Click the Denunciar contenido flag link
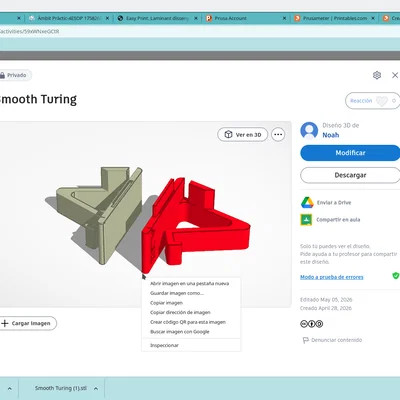Image resolution: width=400 pixels, height=400 pixels. (x=332, y=340)
